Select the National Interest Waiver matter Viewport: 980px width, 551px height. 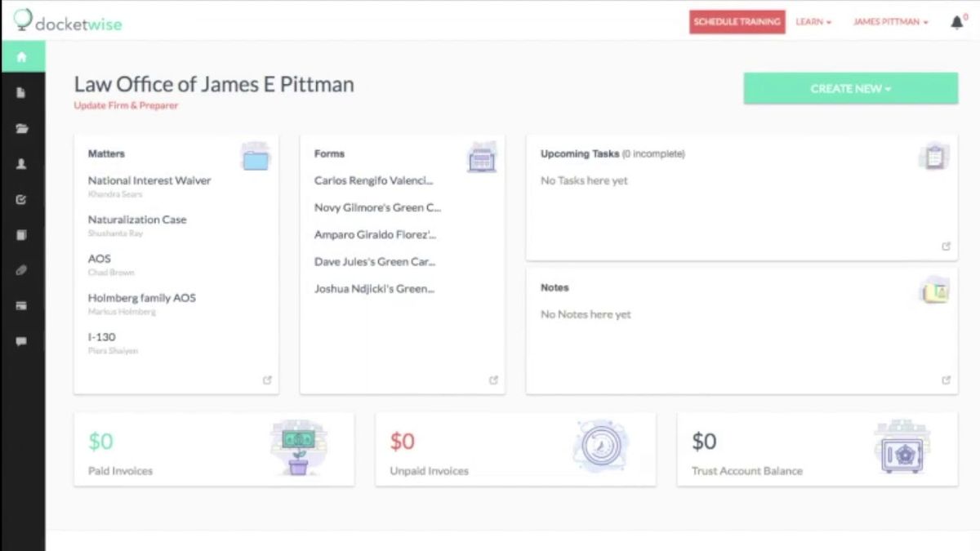pyautogui.click(x=149, y=180)
